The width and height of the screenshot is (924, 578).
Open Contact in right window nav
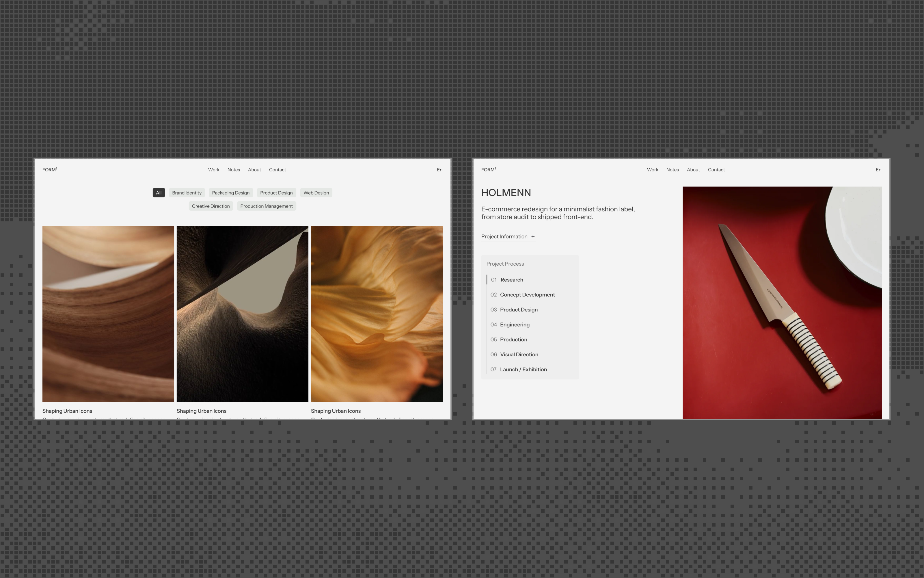(x=716, y=170)
